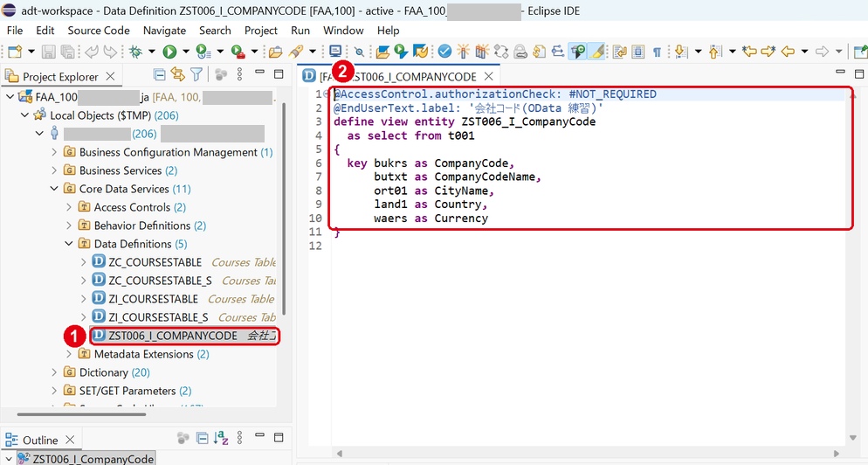Screen dimensions: 868x465
Task: Select the ZST006_I_COMPANYCODE editor tab
Action: pos(397,77)
